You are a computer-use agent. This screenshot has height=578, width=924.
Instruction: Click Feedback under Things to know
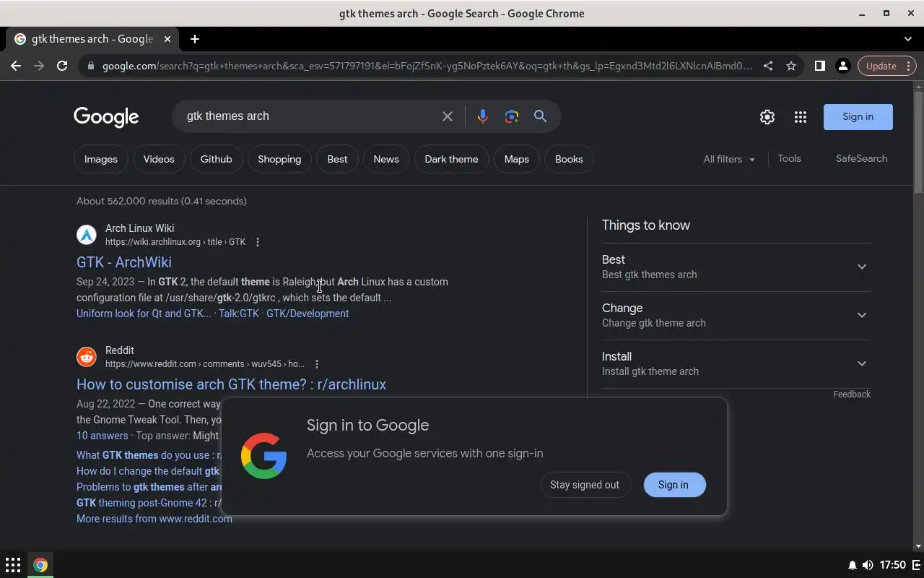pyautogui.click(x=852, y=394)
